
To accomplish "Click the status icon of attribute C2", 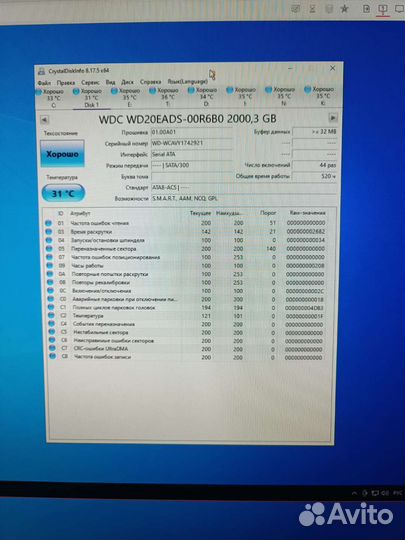I will 51,315.
